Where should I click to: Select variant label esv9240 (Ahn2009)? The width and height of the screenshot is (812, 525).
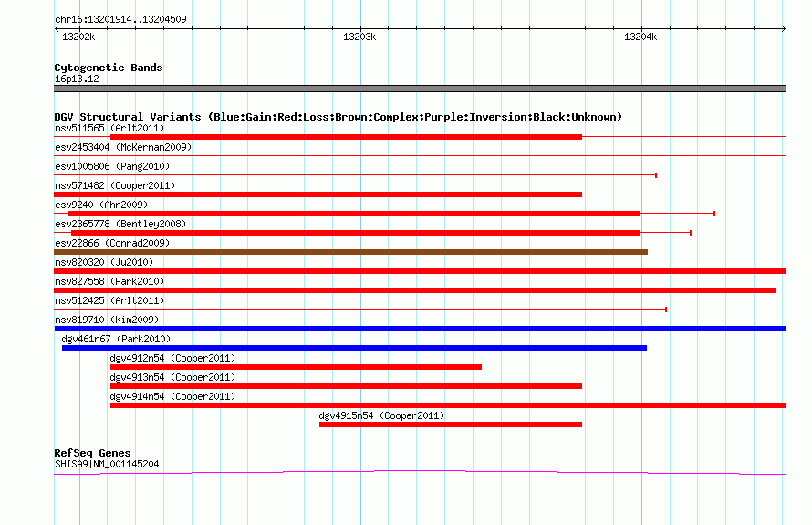click(101, 205)
